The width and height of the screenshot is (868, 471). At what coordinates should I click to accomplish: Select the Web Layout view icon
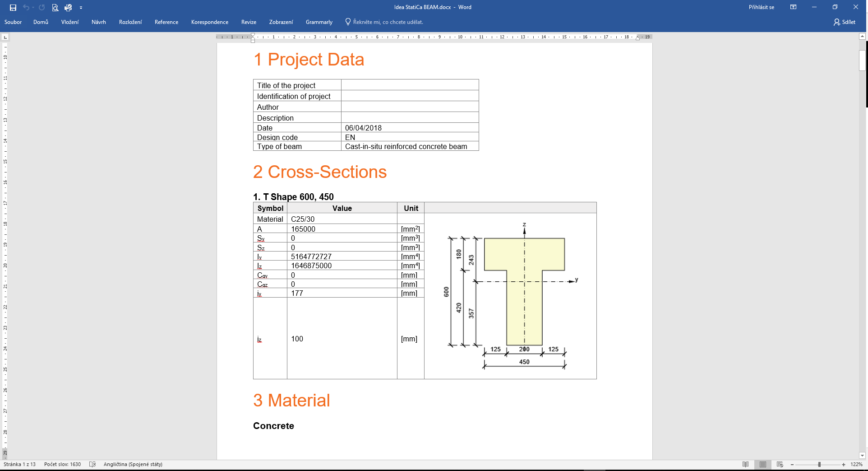780,464
